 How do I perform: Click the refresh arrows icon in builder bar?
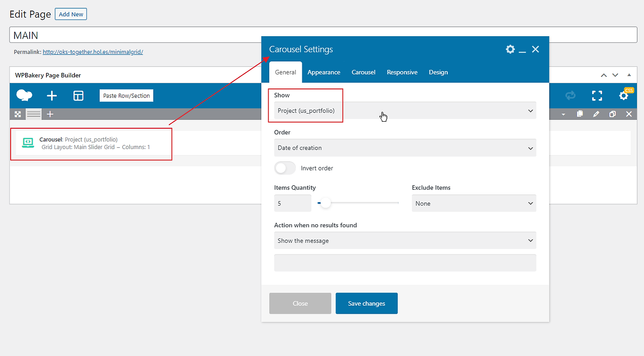point(570,96)
